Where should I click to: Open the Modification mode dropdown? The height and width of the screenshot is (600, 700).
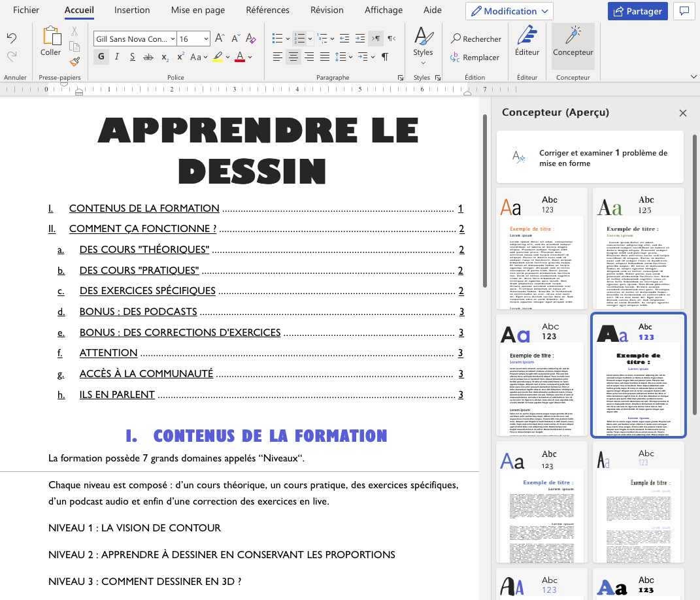(x=509, y=11)
